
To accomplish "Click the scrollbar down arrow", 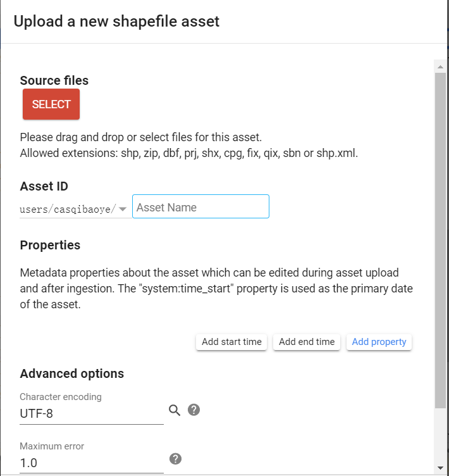I will tap(441, 468).
